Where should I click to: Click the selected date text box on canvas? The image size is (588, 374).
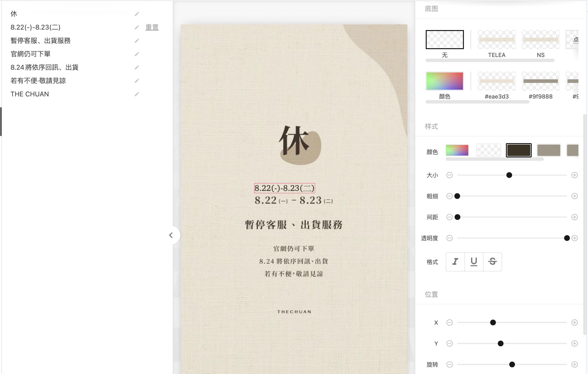point(284,188)
